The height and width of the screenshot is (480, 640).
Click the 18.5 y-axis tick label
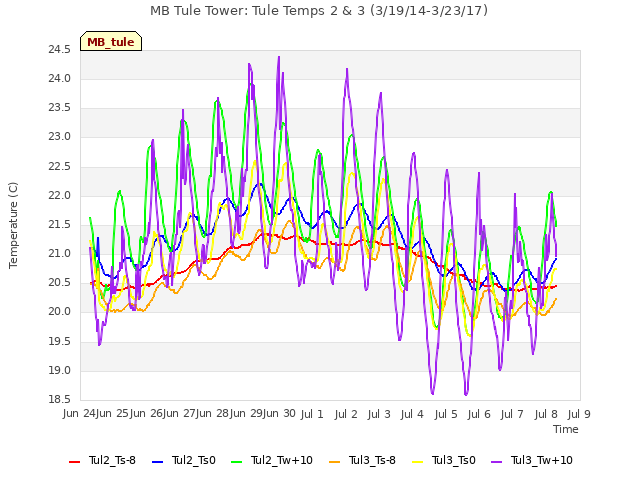tap(60, 400)
